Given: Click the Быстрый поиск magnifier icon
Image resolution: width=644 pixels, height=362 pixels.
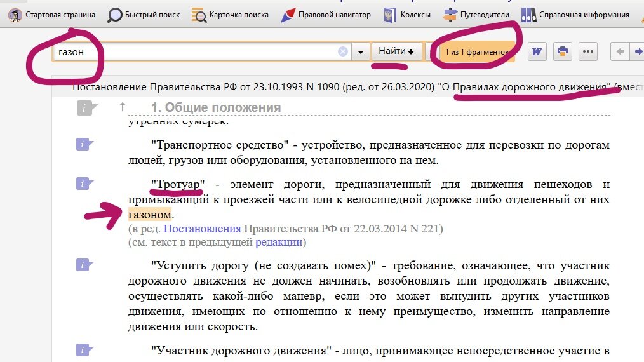Looking at the screenshot, I should (x=114, y=15).
